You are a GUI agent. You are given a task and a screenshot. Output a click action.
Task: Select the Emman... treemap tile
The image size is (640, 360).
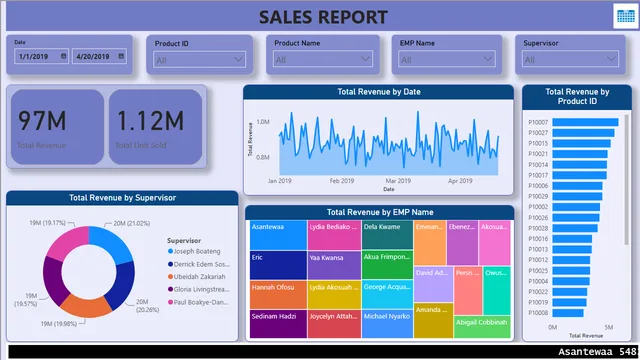click(x=430, y=243)
